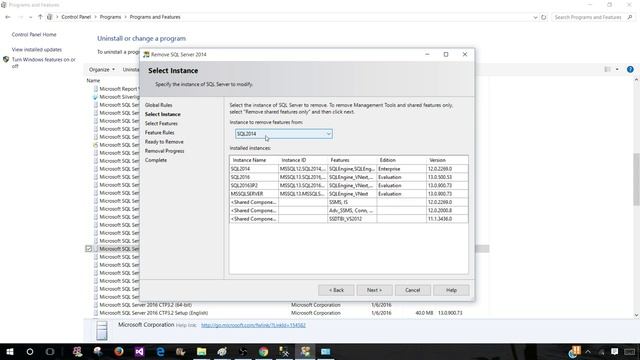Open File Explorer from the taskbar
This screenshot has height=360, width=640.
[202, 351]
